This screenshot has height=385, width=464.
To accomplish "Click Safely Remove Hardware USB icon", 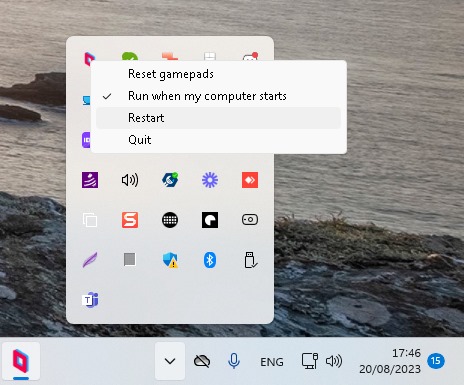I will tap(250, 260).
